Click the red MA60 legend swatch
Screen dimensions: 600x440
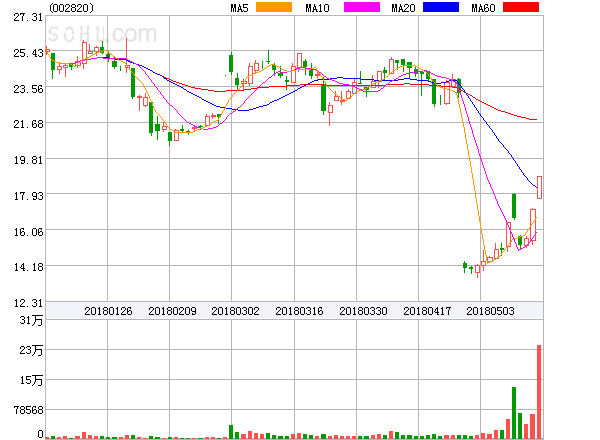(521, 7)
